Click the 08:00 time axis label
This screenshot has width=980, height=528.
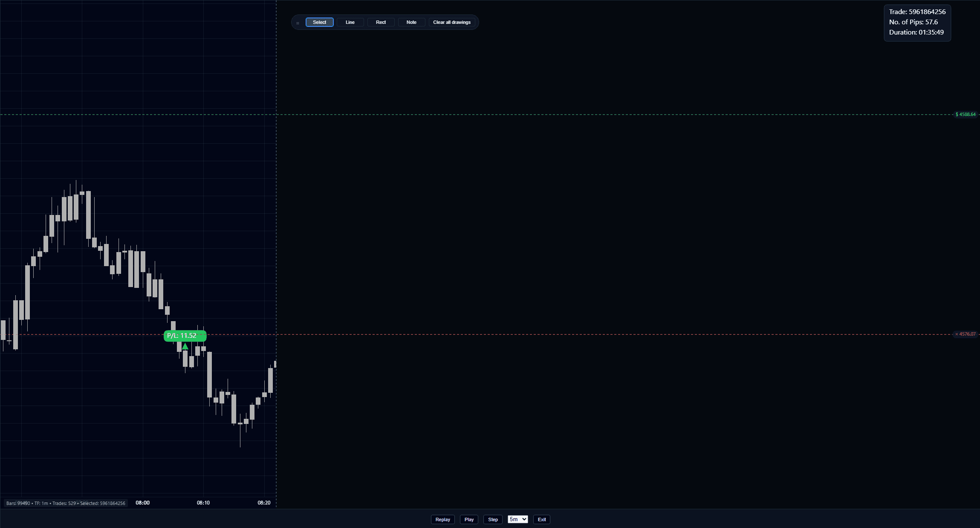[142, 503]
